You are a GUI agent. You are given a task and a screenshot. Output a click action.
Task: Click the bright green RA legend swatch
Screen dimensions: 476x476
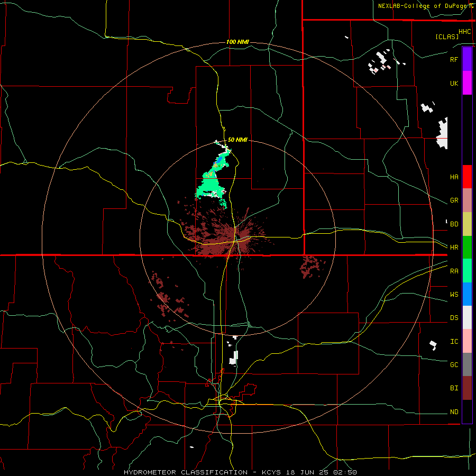467,271
